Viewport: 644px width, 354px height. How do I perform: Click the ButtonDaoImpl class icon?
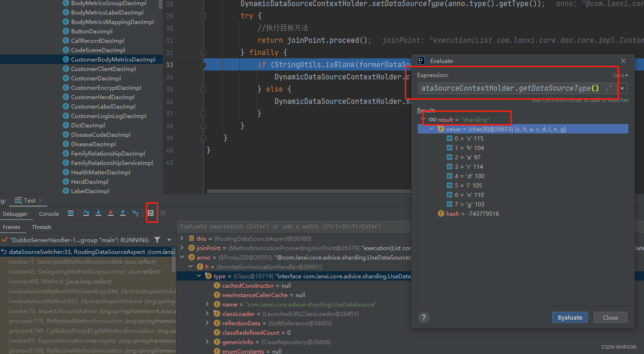66,31
